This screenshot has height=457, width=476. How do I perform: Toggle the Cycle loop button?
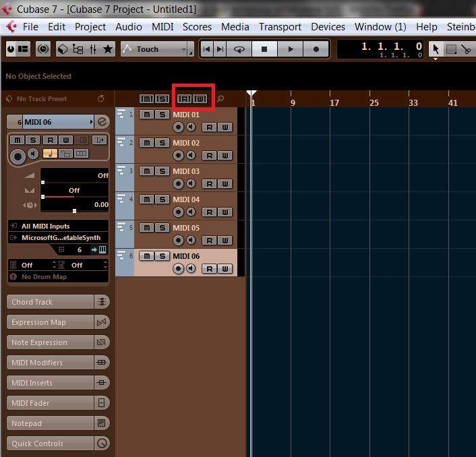click(x=239, y=49)
